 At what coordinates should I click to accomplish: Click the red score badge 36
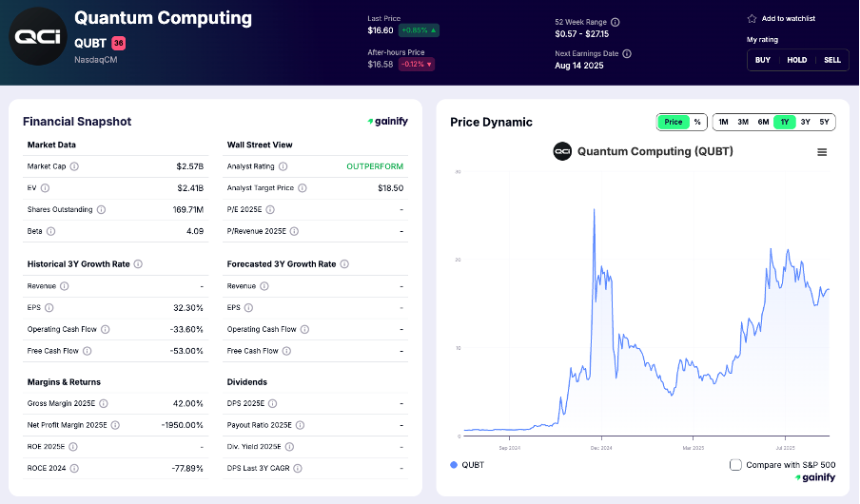pos(119,43)
